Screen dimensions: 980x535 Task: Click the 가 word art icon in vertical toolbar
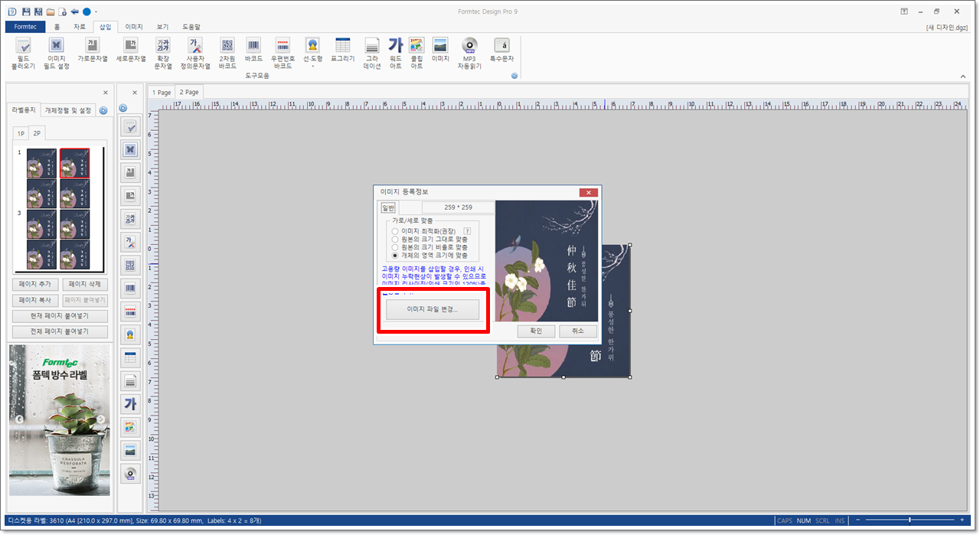coord(130,404)
